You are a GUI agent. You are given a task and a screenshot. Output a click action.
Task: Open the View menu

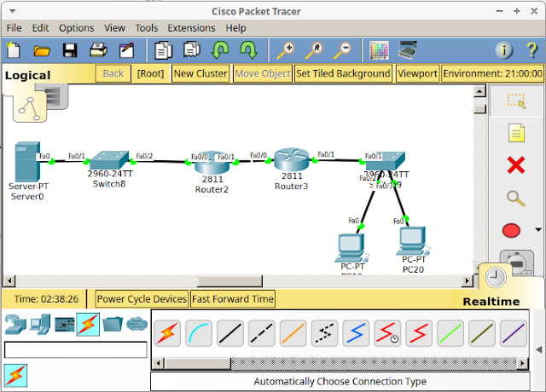click(x=114, y=28)
